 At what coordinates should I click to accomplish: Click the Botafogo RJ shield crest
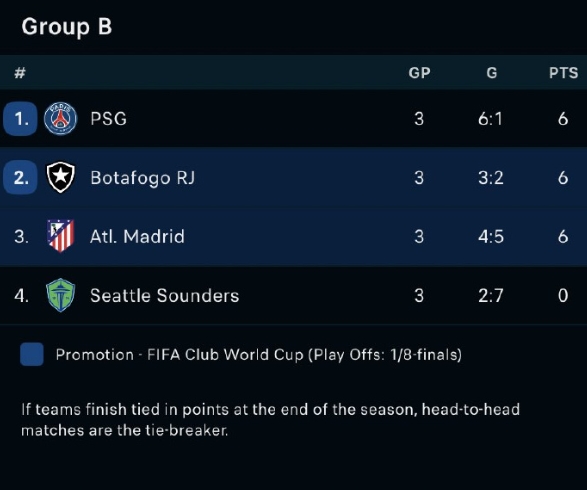pos(61,177)
